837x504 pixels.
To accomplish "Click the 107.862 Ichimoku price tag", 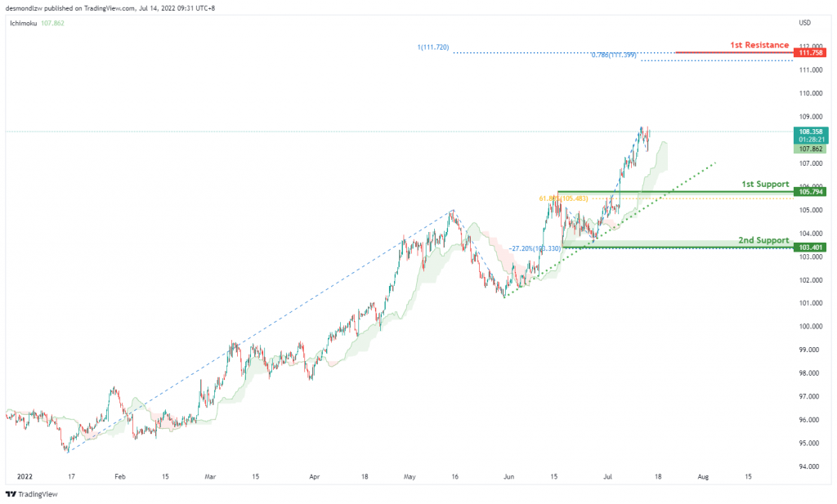I will pos(810,149).
